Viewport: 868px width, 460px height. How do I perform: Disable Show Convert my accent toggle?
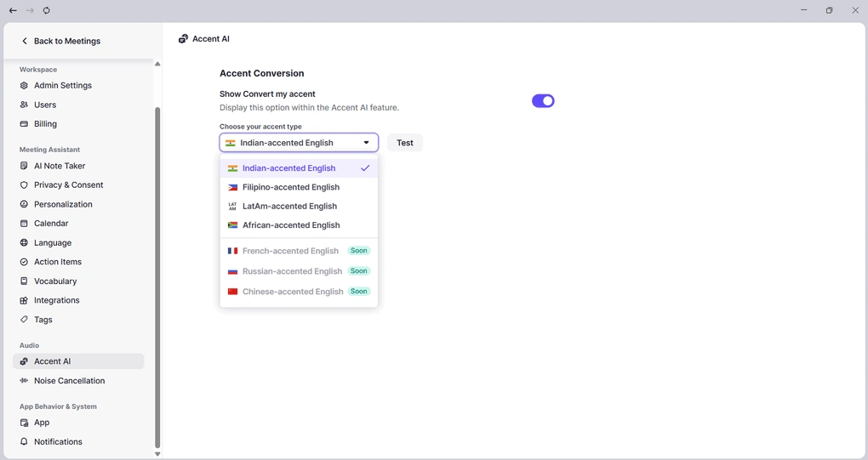point(543,100)
